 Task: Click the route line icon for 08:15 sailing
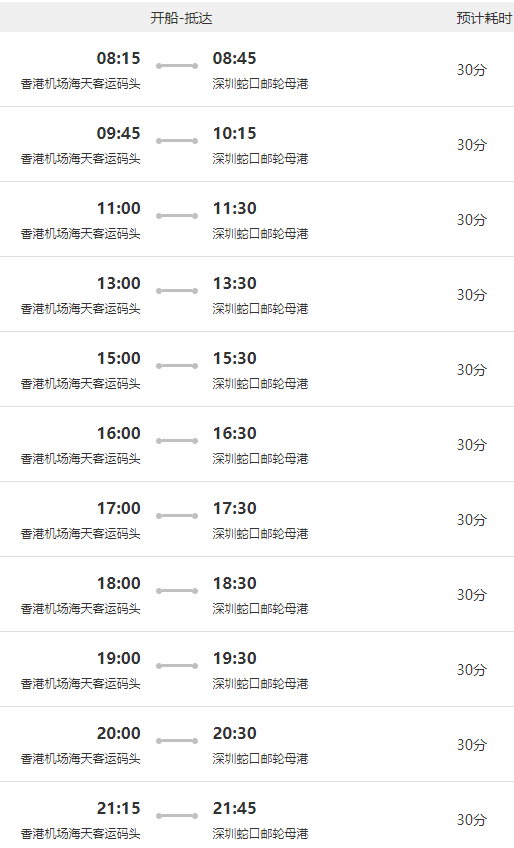coord(177,66)
